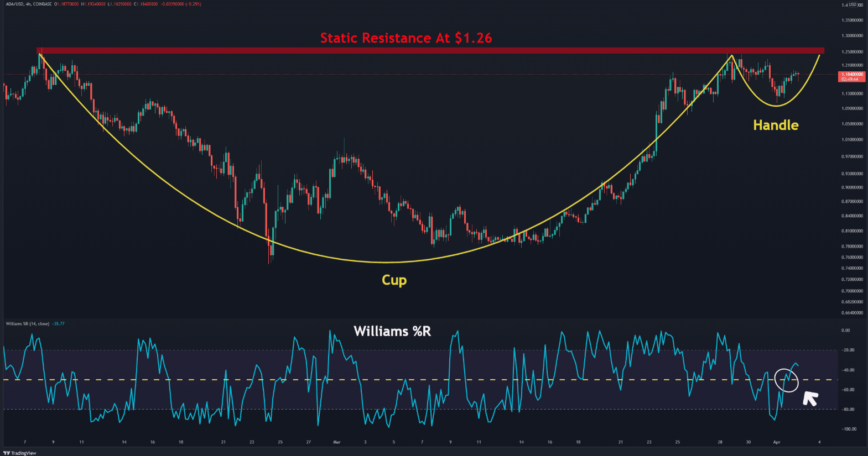Click the 0.78000000 price axis label
Image resolution: width=868 pixels, height=456 pixels.
(852, 247)
